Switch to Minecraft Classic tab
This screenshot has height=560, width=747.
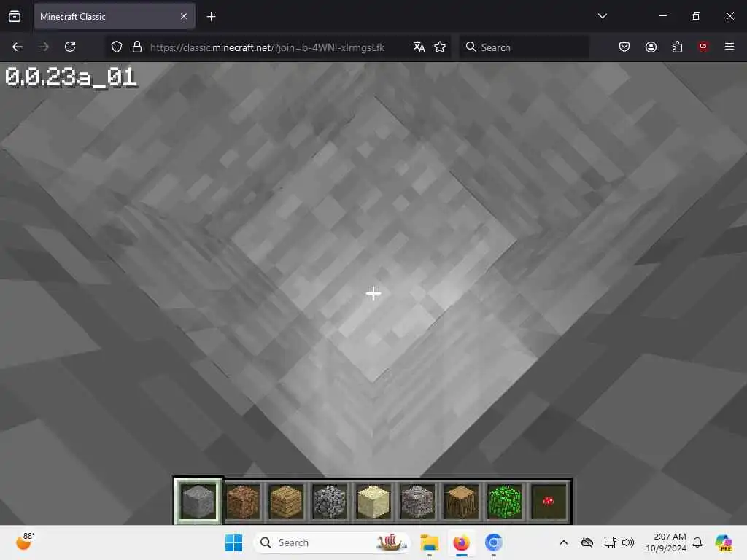tap(115, 16)
